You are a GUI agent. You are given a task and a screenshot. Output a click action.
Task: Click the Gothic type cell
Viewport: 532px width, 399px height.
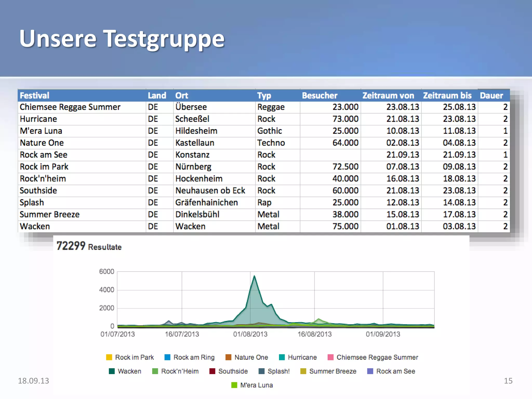278,131
